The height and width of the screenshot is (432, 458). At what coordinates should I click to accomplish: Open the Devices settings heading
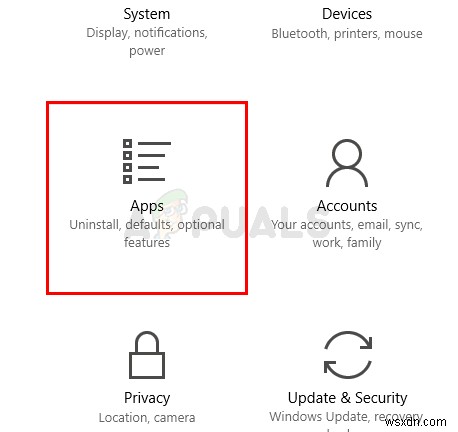click(347, 14)
